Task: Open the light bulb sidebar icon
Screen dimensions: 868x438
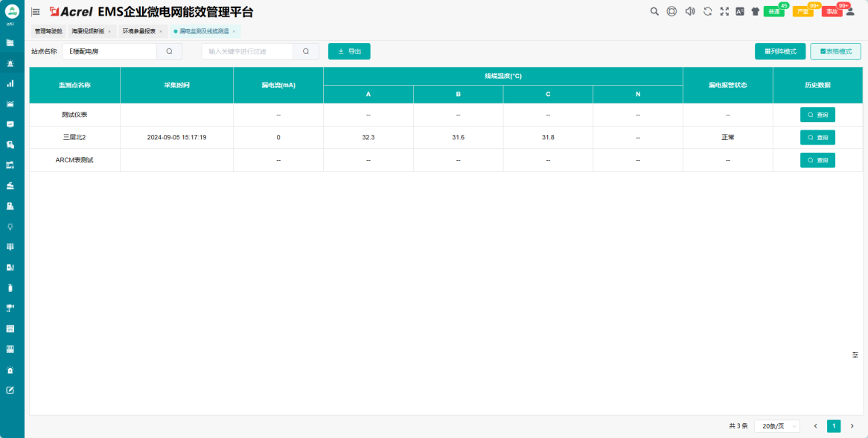Action: tap(10, 226)
